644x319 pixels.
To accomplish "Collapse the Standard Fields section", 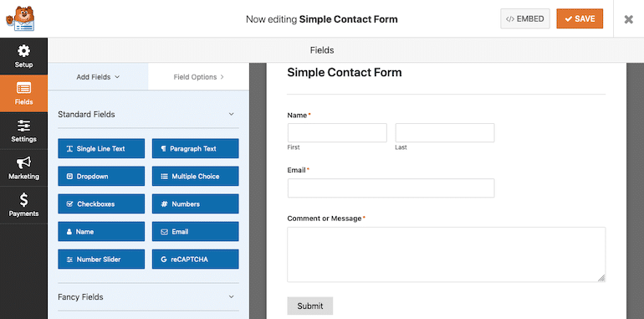I will tap(231, 114).
